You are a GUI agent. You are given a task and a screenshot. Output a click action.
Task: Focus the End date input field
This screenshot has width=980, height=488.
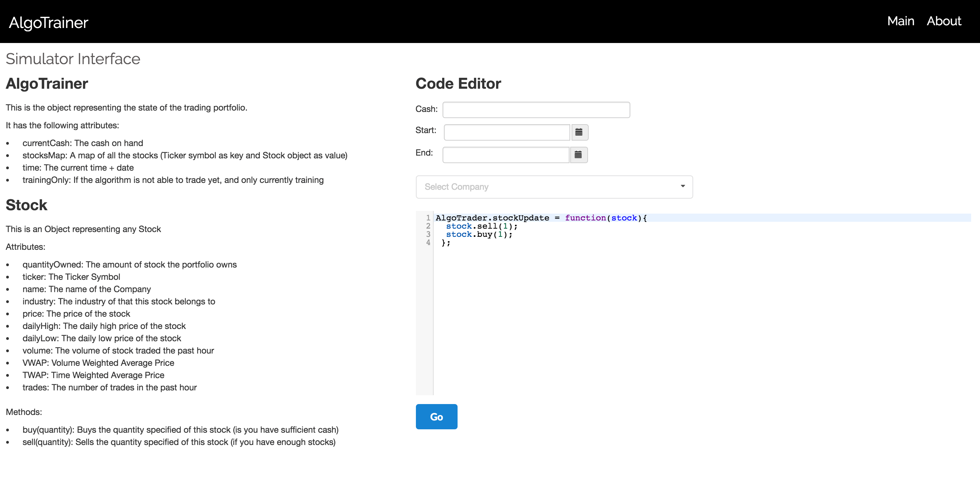click(x=506, y=155)
